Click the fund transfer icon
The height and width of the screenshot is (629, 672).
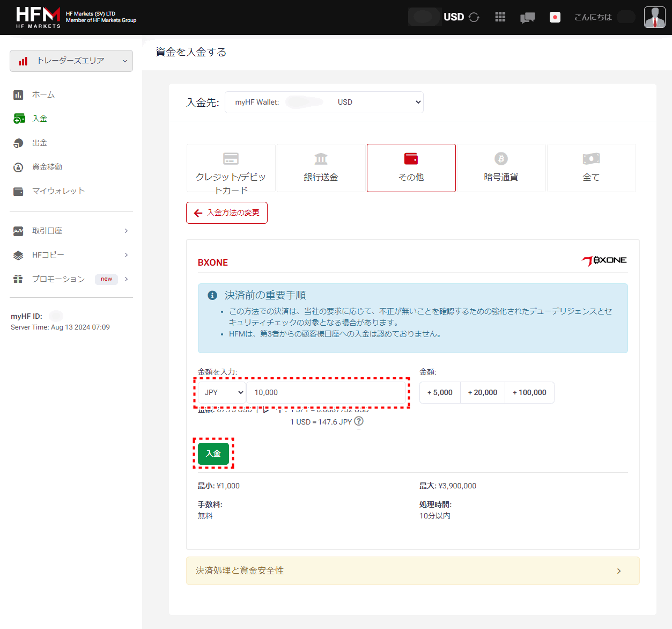[x=18, y=167]
